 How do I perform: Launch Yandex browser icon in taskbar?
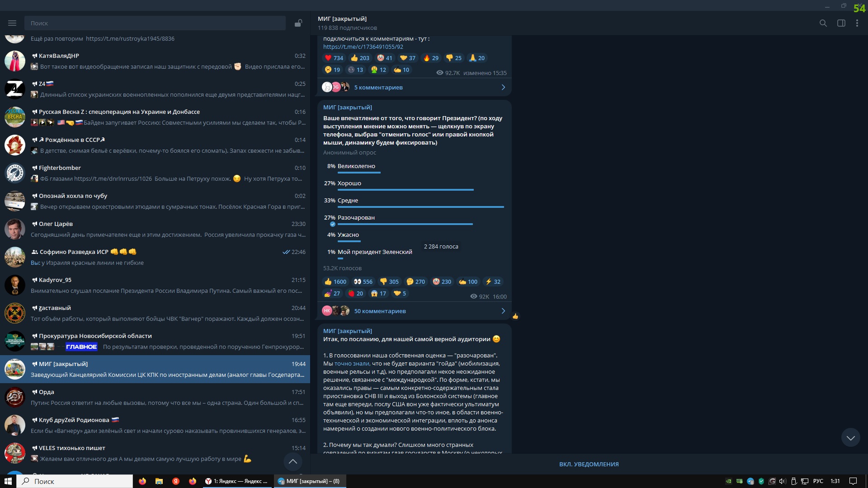[176, 481]
